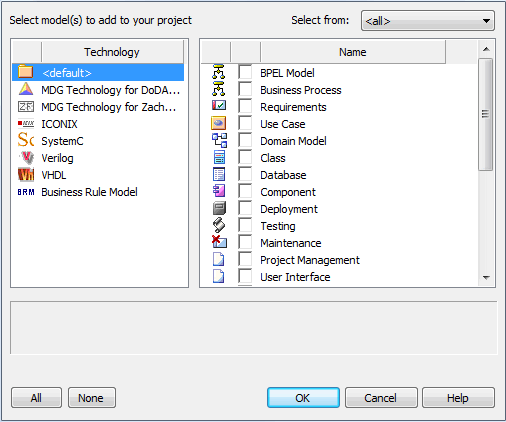Screen dimensions: 506x422
Task: Click the None button
Action: (92, 397)
